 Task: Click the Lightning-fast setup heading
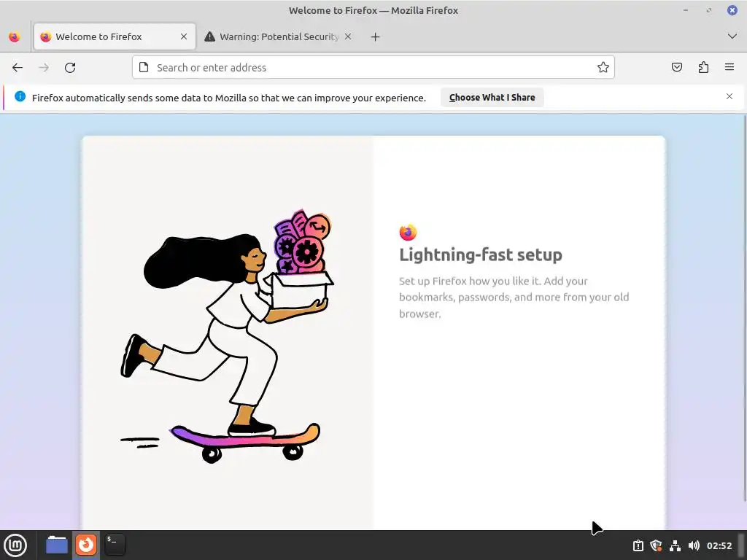tap(480, 254)
